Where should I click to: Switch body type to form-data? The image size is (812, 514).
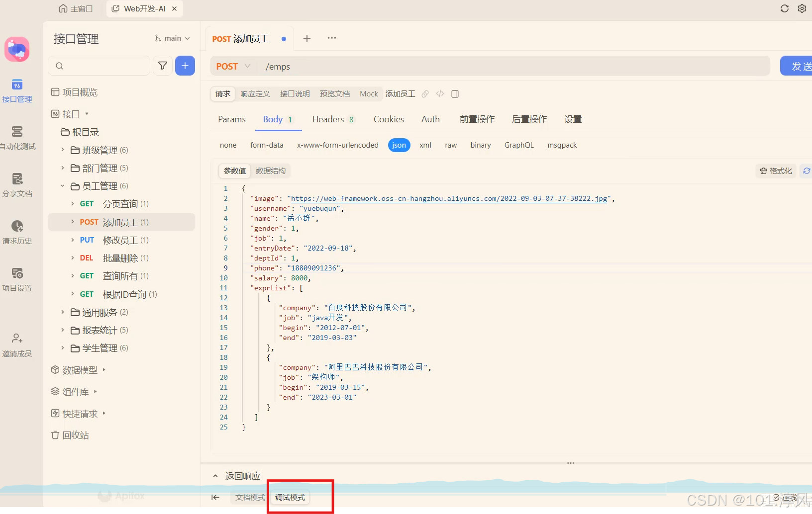tap(267, 145)
